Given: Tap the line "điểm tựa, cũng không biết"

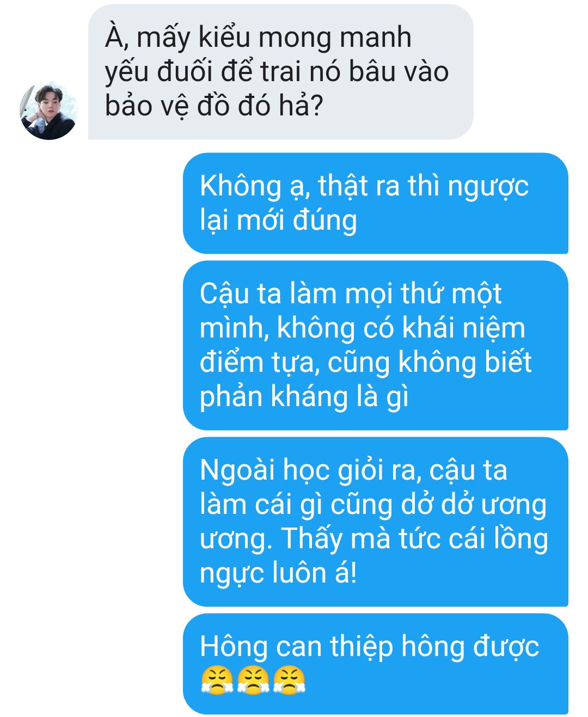Looking at the screenshot, I should click(x=365, y=363).
